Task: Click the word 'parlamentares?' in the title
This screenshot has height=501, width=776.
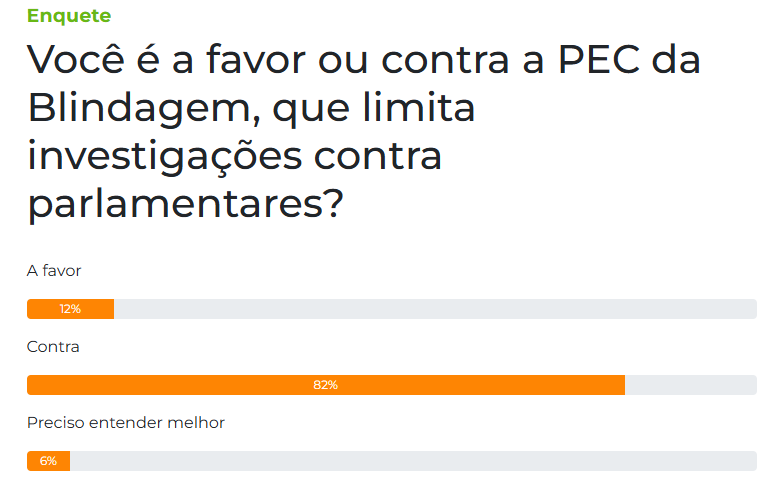Action: point(186,204)
